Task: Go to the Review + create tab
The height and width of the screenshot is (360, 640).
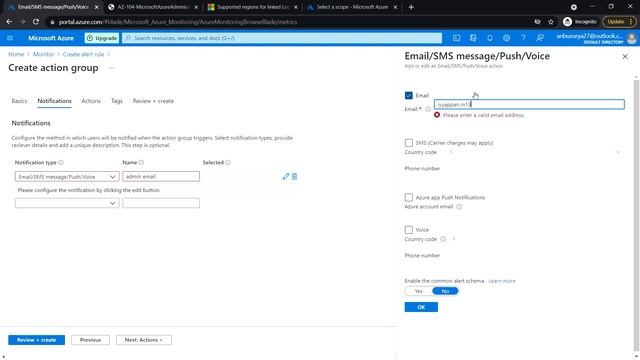Action: tap(153, 101)
